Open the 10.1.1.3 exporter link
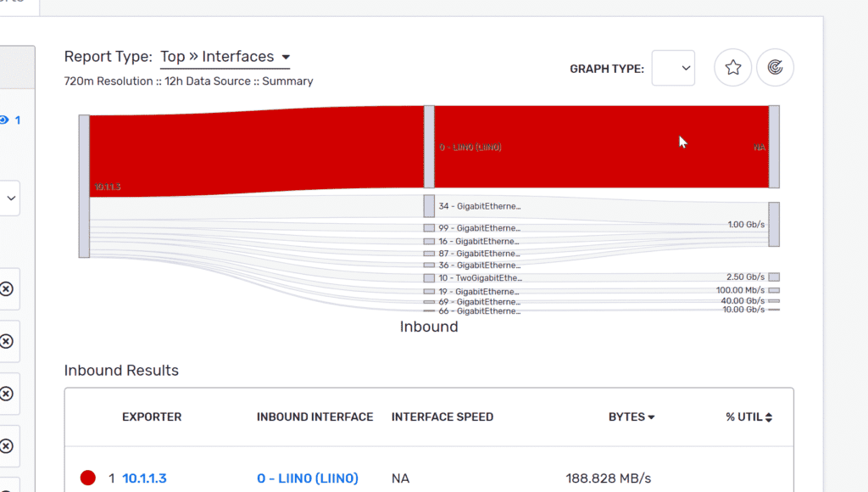Image resolution: width=868 pixels, height=492 pixels. (144, 478)
